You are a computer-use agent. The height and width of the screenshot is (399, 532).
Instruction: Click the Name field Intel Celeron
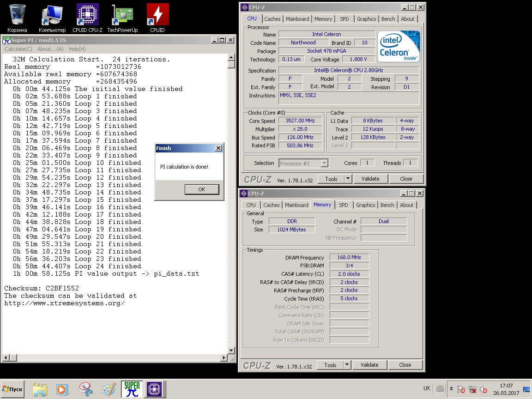(x=327, y=34)
